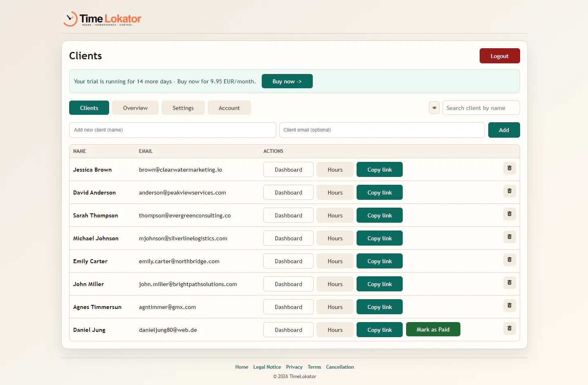Click the Buy now button

[287, 81]
